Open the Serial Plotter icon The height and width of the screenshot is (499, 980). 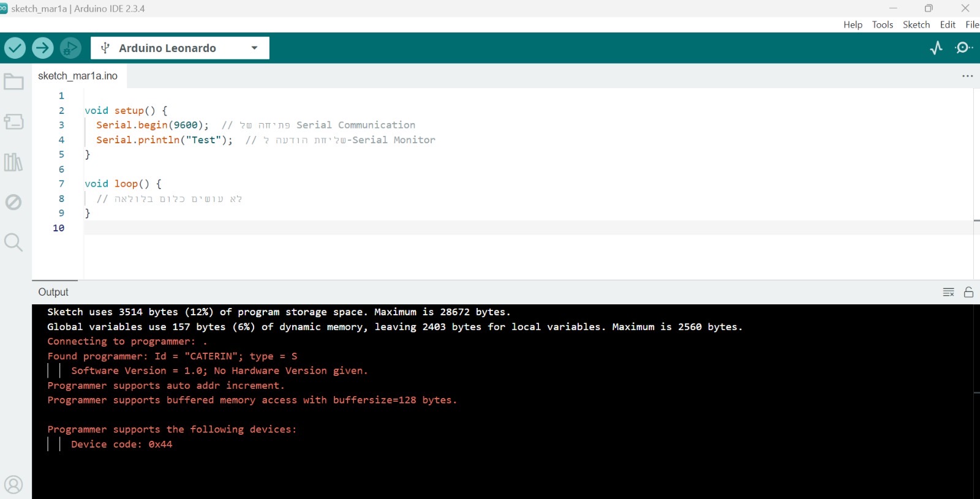pyautogui.click(x=936, y=48)
